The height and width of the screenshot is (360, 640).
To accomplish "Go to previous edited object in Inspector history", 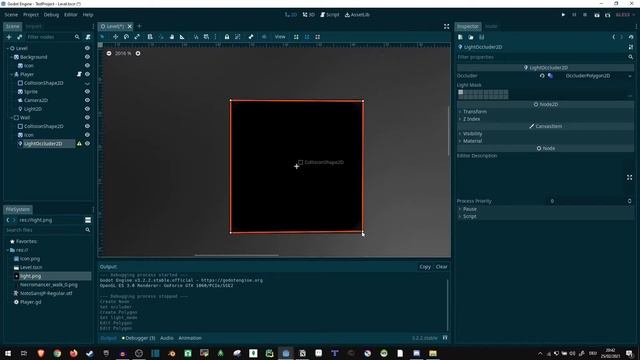I will click(613, 37).
